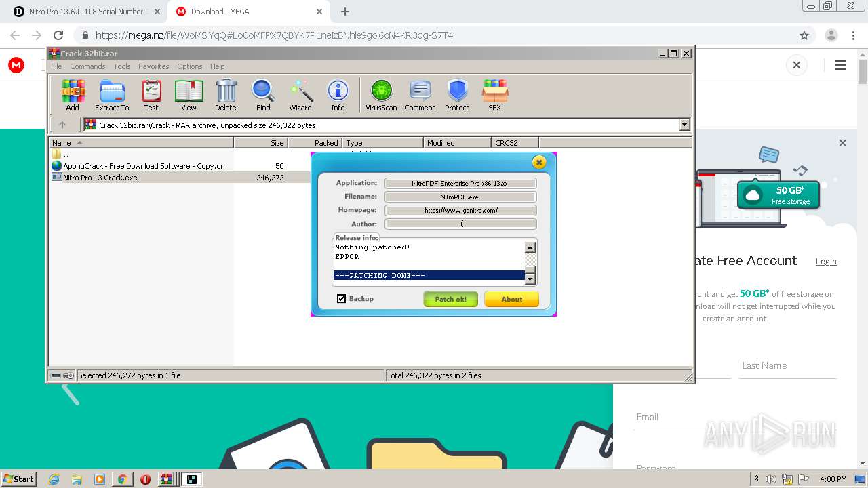Open WinRAR Tools menu
Viewport: 868px width, 488px height.
coord(122,66)
